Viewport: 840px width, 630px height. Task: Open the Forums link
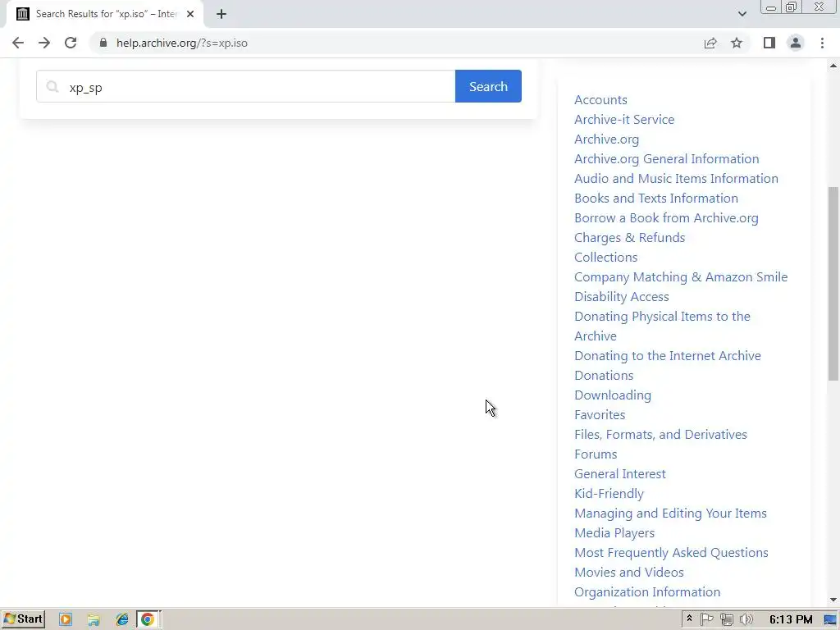(x=596, y=454)
